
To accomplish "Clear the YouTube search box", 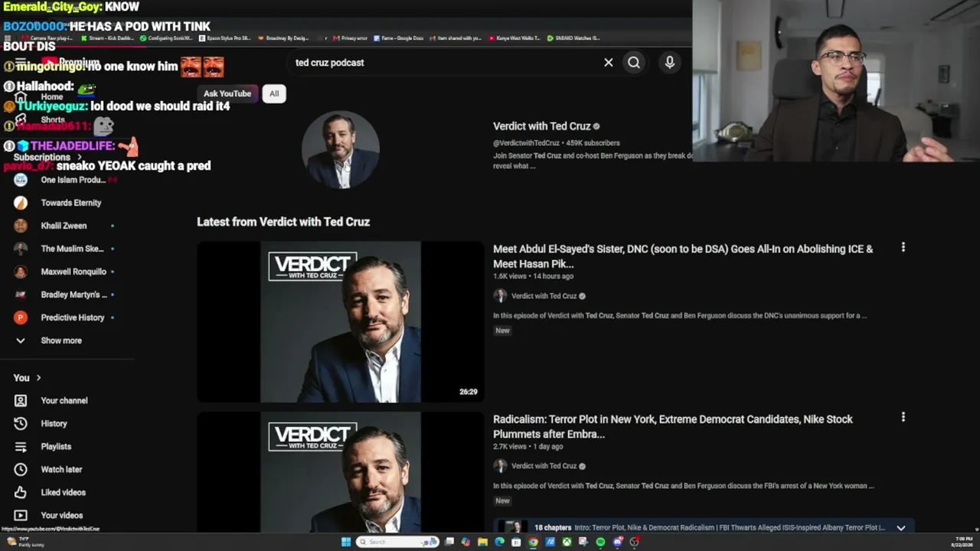I will point(609,63).
